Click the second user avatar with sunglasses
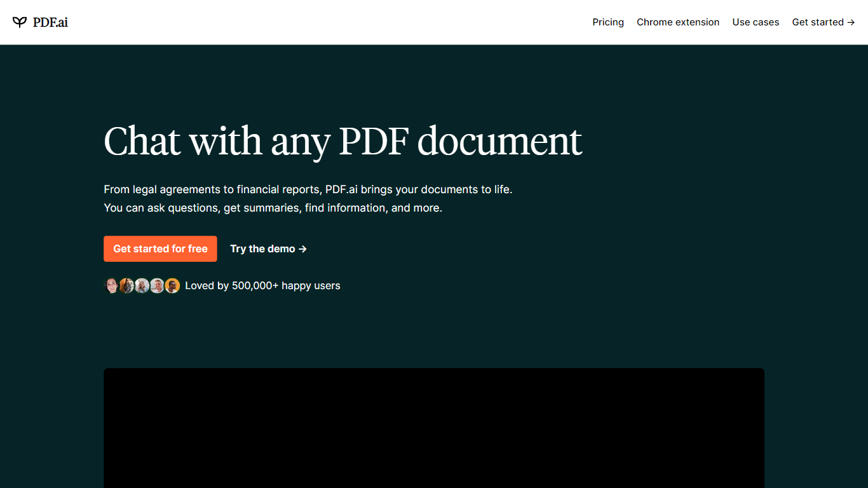Screen dimensions: 868x488 point(126,286)
